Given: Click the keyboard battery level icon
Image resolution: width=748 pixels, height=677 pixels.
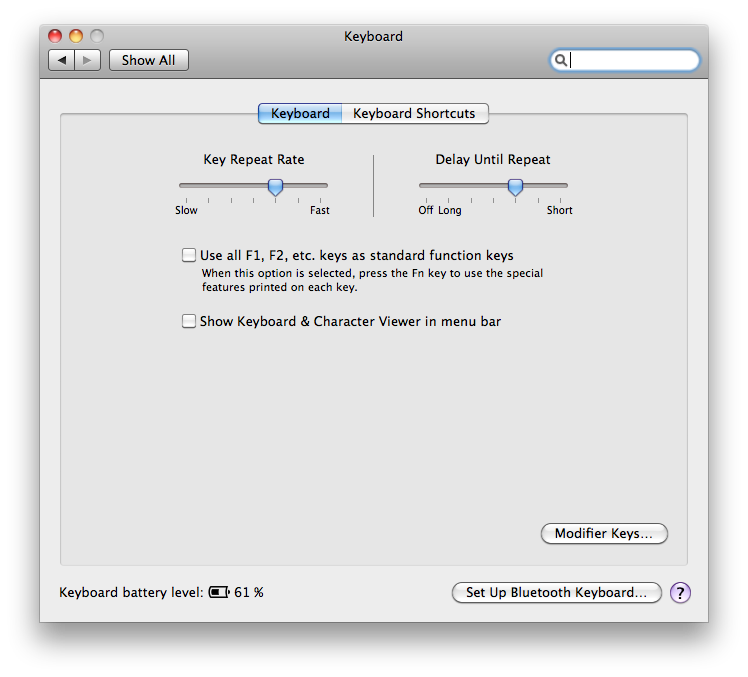Looking at the screenshot, I should pos(219,592).
